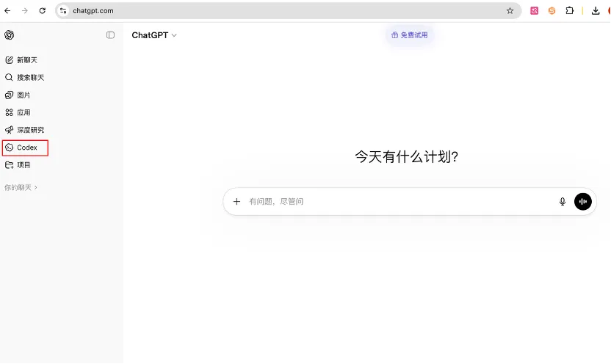Image resolution: width=611 pixels, height=364 pixels.
Task: Start a new chat via 新聊天
Action: pos(21,60)
